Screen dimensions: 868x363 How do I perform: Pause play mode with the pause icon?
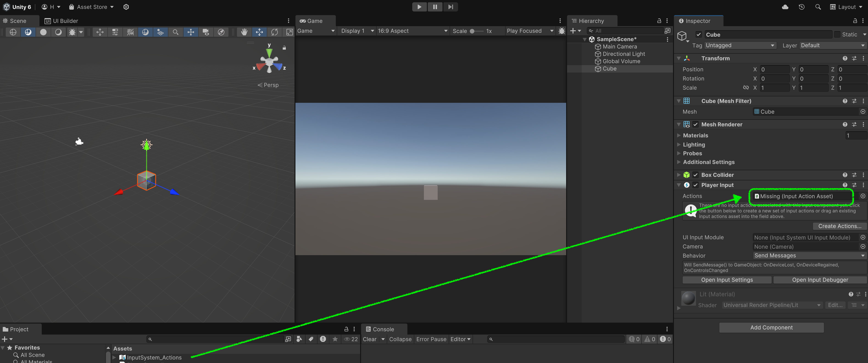pyautogui.click(x=435, y=7)
